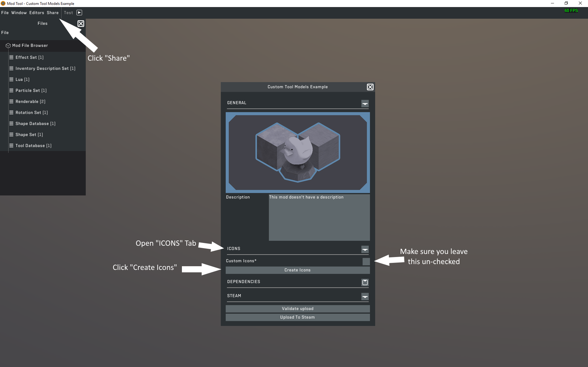Click the Files panel title

42,23
